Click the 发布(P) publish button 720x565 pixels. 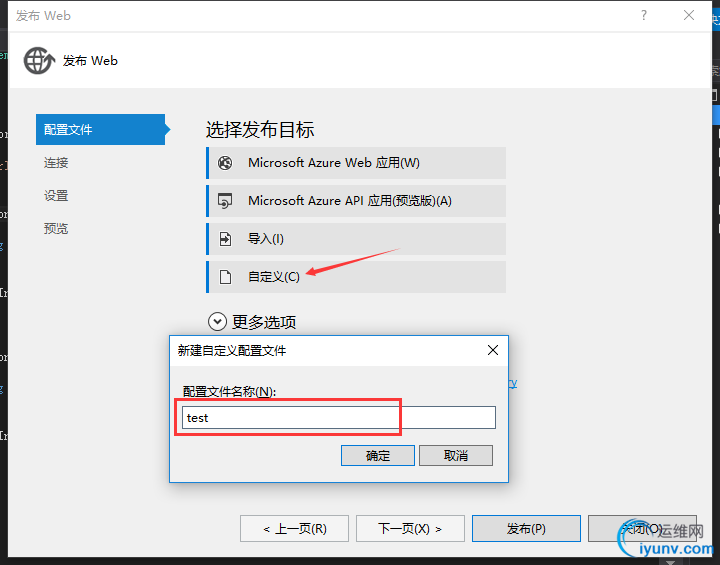[526, 529]
